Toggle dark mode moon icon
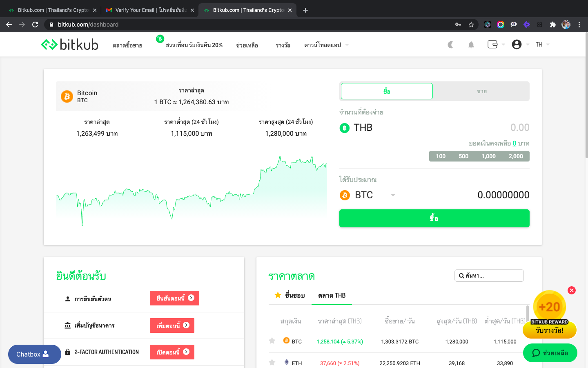Screen dimensions: 588x368 (450, 45)
